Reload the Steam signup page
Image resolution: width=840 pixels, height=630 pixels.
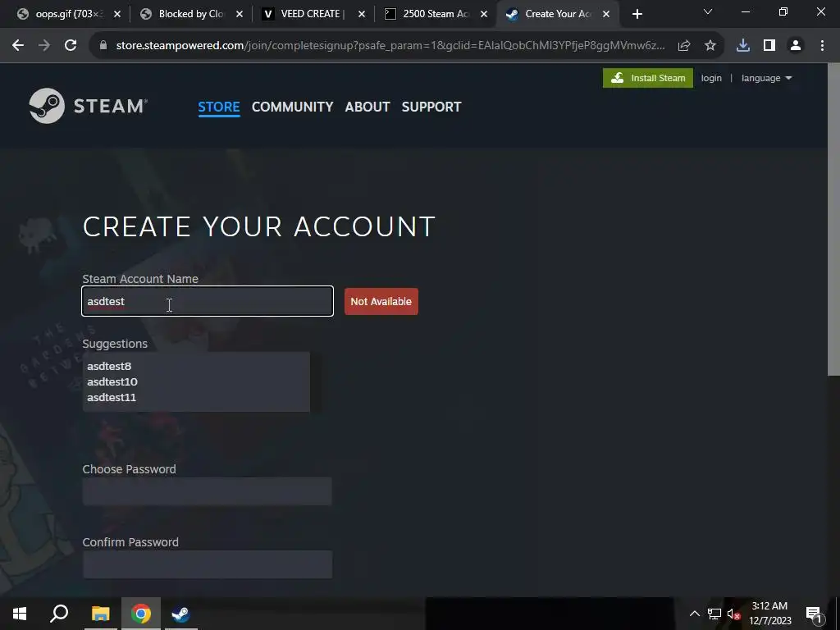pos(71,46)
